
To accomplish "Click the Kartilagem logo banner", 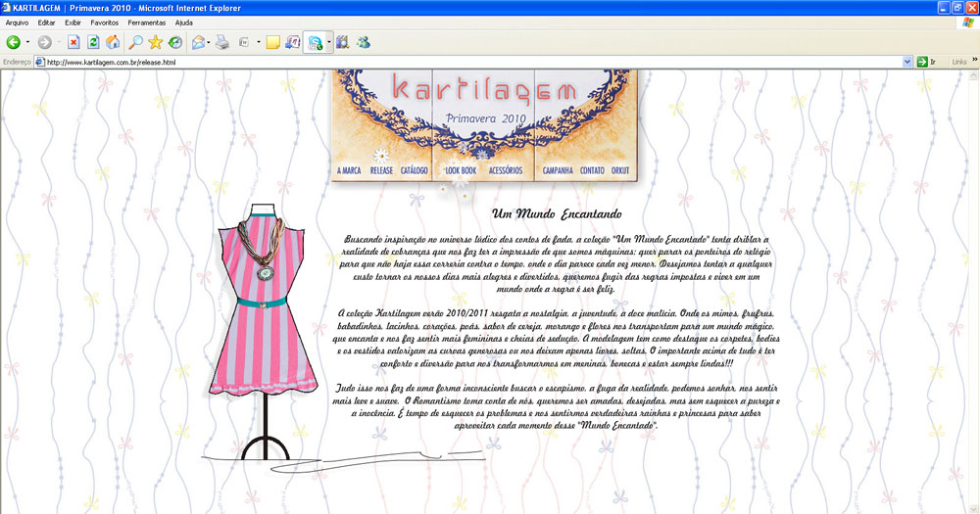I will 484,89.
